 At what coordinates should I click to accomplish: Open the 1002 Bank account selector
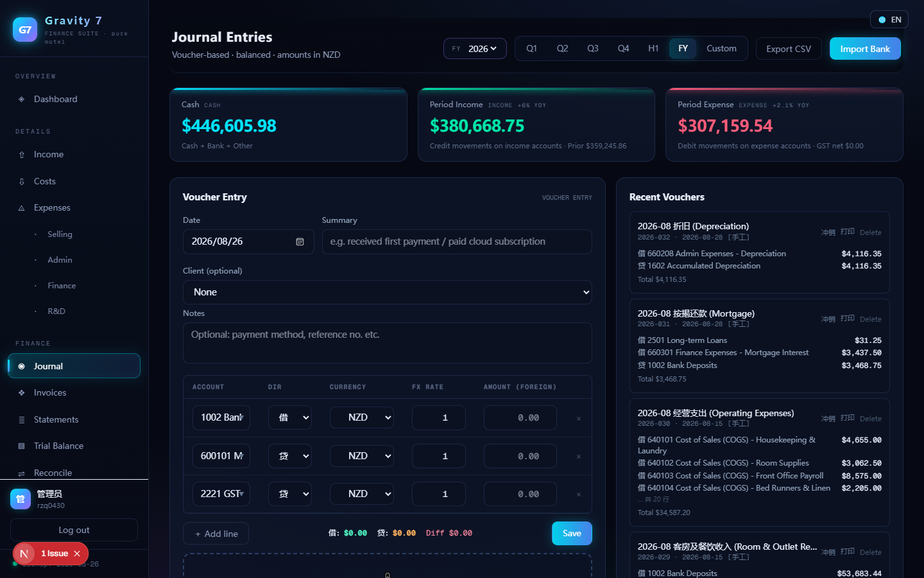[x=221, y=417]
